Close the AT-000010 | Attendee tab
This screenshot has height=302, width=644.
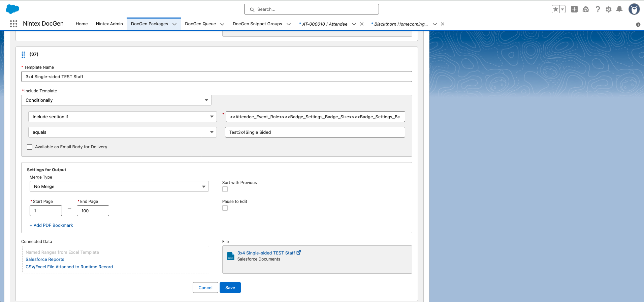click(362, 24)
